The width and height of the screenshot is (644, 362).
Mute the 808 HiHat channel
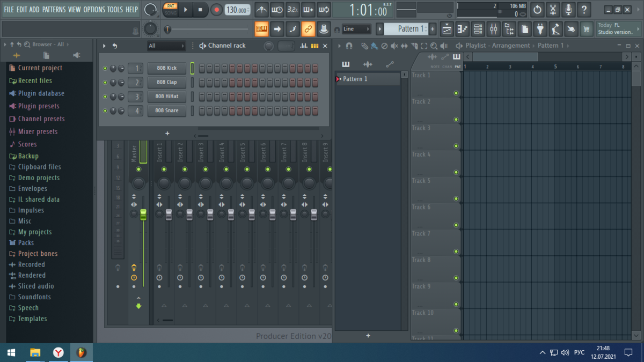pos(105,97)
